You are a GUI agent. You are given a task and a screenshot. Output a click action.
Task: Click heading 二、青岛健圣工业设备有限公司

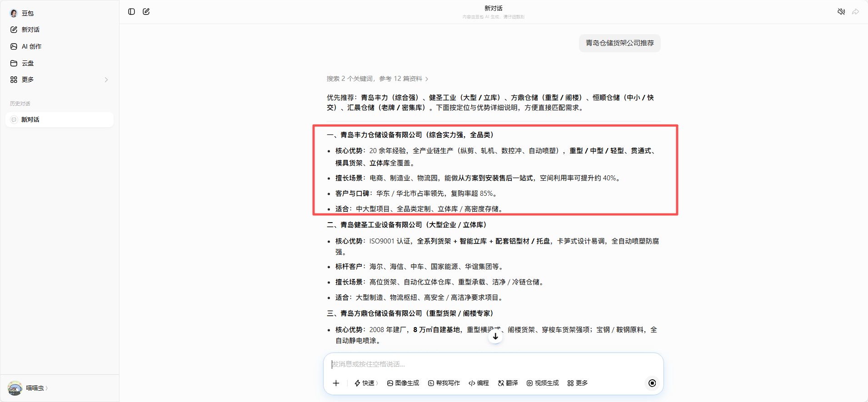(x=406, y=225)
